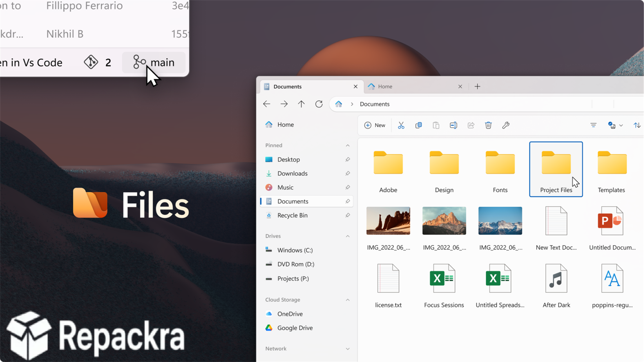Unpin Desktop from sidebar

pos(347,160)
